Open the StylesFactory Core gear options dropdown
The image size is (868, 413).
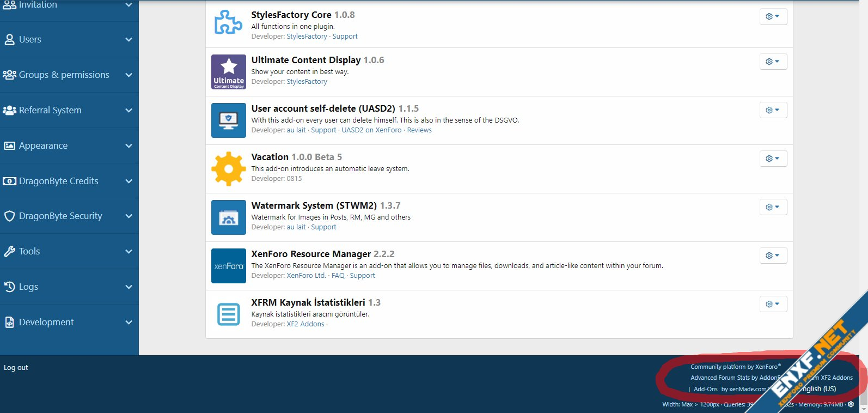tap(773, 16)
